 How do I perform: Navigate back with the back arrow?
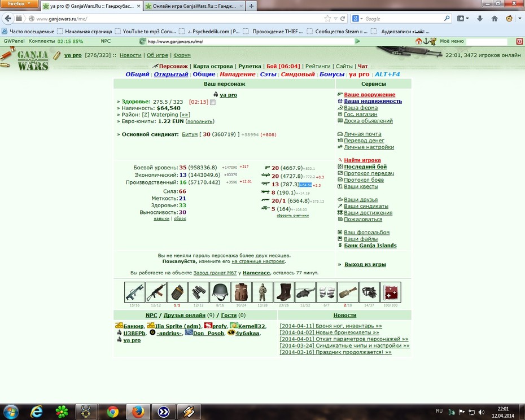[8, 19]
